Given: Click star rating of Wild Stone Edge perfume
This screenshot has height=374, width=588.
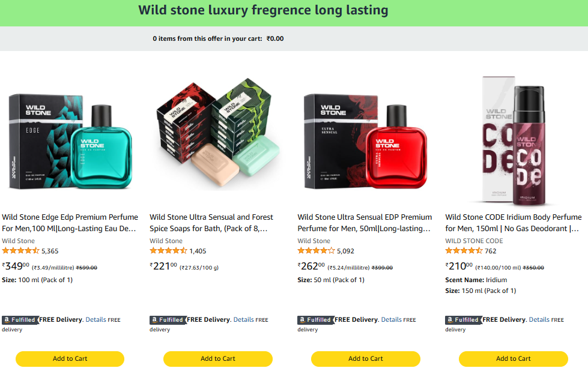Looking at the screenshot, I should [21, 251].
